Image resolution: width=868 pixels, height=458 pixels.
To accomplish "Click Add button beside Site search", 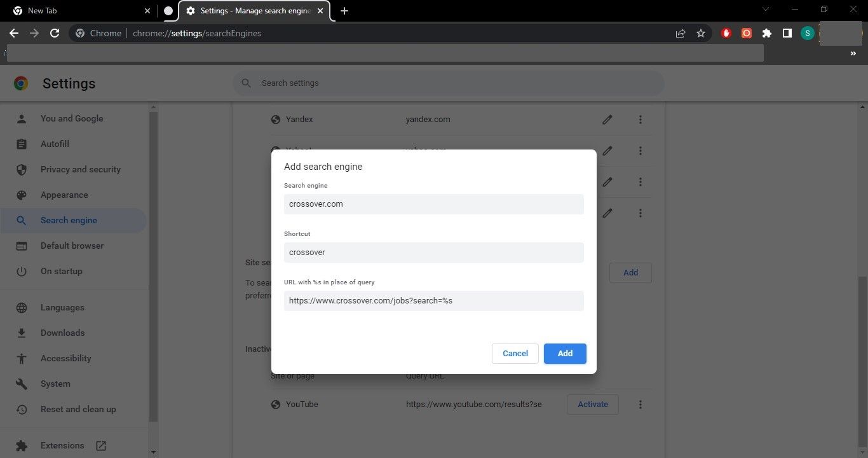I will coord(630,272).
